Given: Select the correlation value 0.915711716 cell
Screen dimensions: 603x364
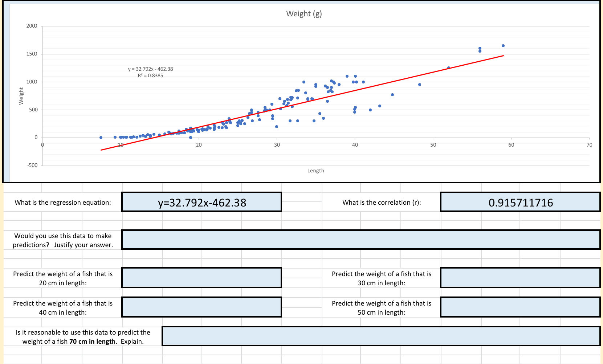Looking at the screenshot, I should point(520,202).
